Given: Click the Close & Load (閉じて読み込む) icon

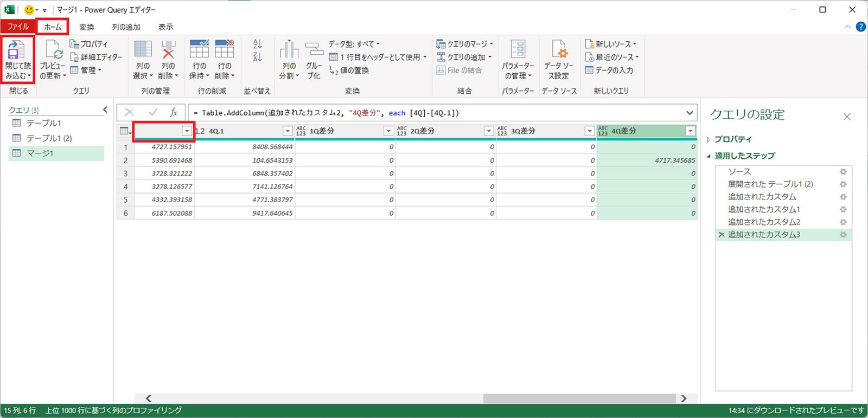Looking at the screenshot, I should coord(15,50).
